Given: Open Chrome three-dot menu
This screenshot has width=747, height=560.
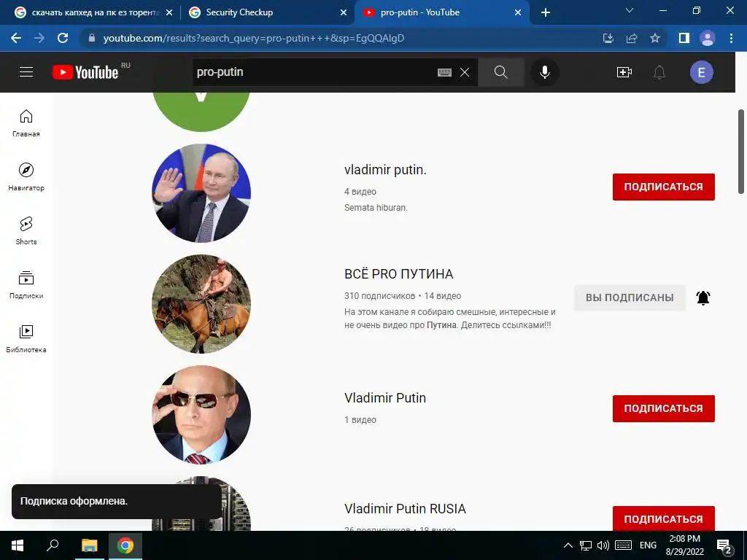Looking at the screenshot, I should [731, 38].
